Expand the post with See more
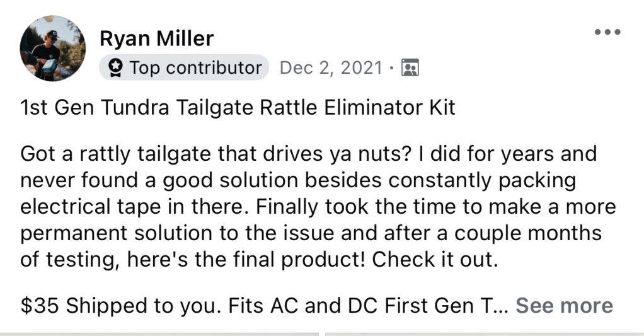 tap(564, 306)
